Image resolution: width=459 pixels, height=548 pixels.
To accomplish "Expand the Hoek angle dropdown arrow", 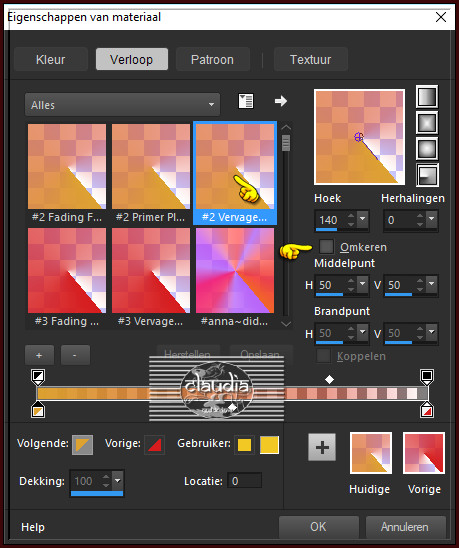I will click(363, 219).
